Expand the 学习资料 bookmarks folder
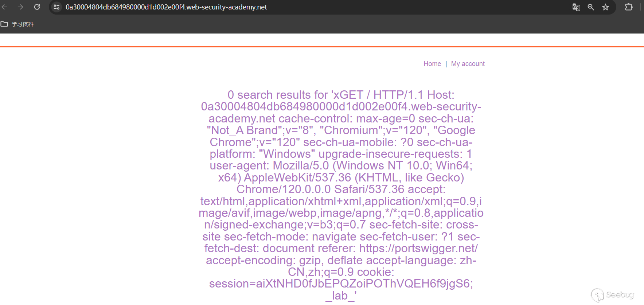This screenshot has height=305, width=644. click(x=17, y=24)
